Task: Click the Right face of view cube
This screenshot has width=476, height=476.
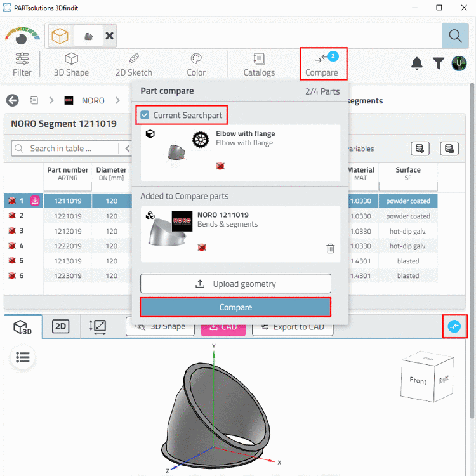Action: (444, 380)
